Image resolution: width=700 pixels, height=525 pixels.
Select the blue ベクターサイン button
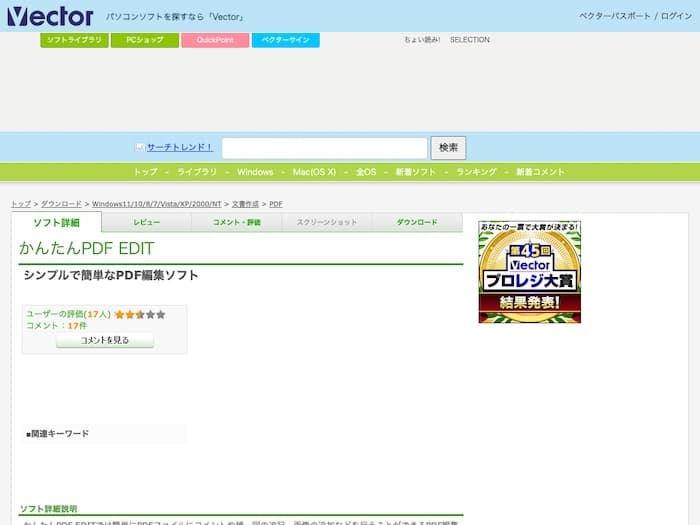(285, 40)
